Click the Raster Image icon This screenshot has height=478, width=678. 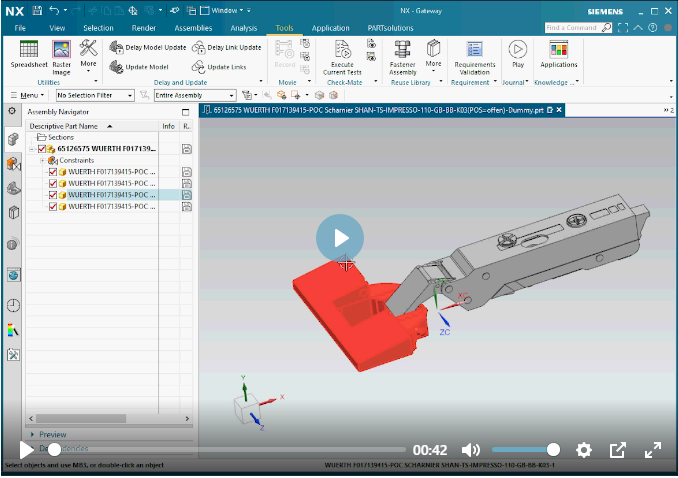[x=61, y=54]
